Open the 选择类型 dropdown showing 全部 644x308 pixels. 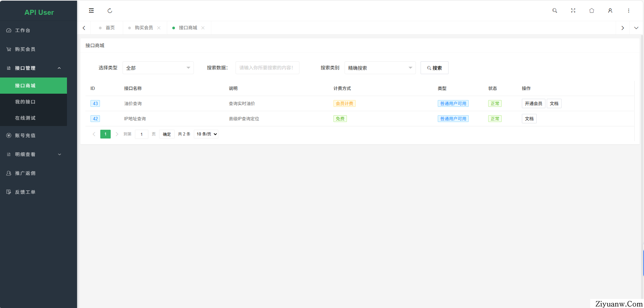click(x=158, y=68)
